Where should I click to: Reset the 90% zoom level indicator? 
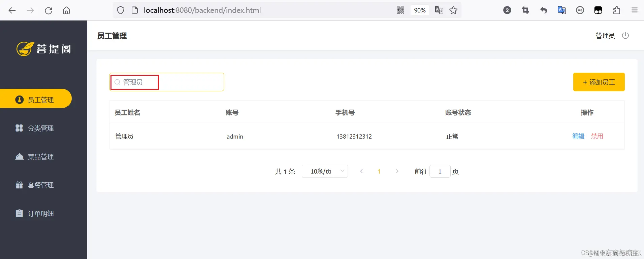[x=420, y=10]
